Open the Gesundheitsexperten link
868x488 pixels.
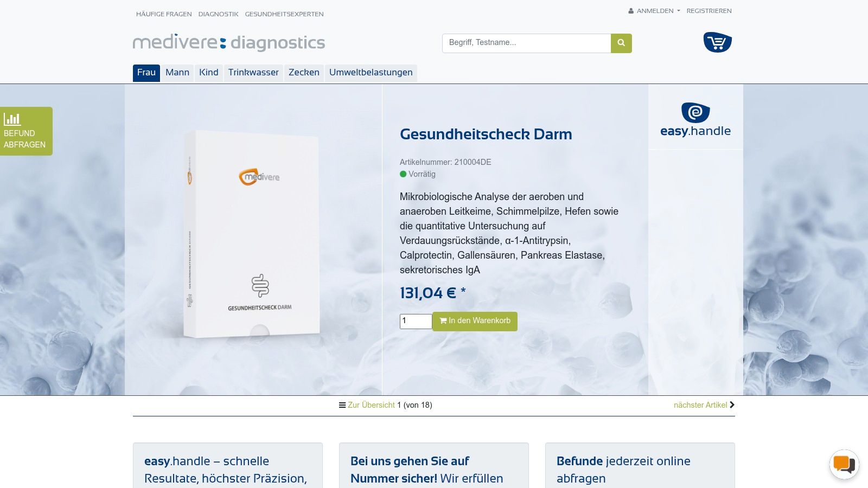(284, 14)
